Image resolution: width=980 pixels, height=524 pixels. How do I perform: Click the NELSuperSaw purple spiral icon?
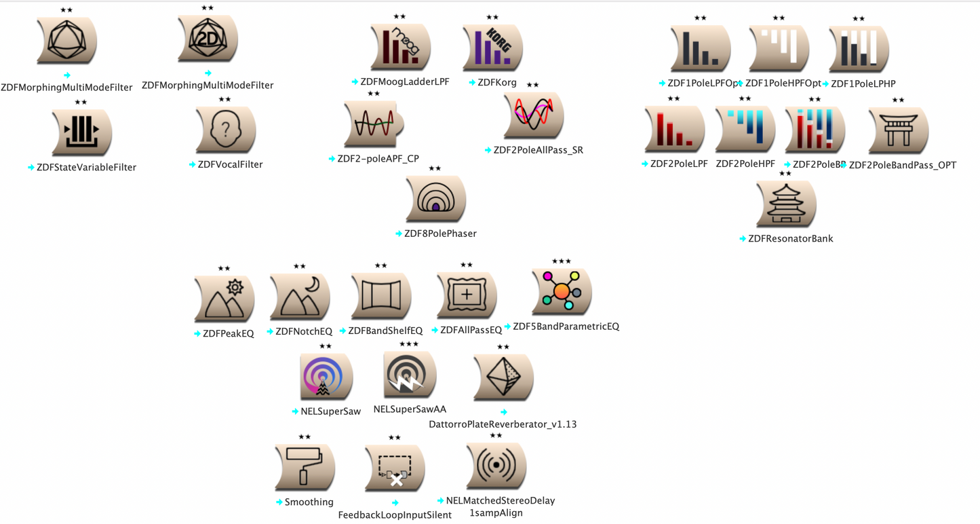[x=326, y=376]
